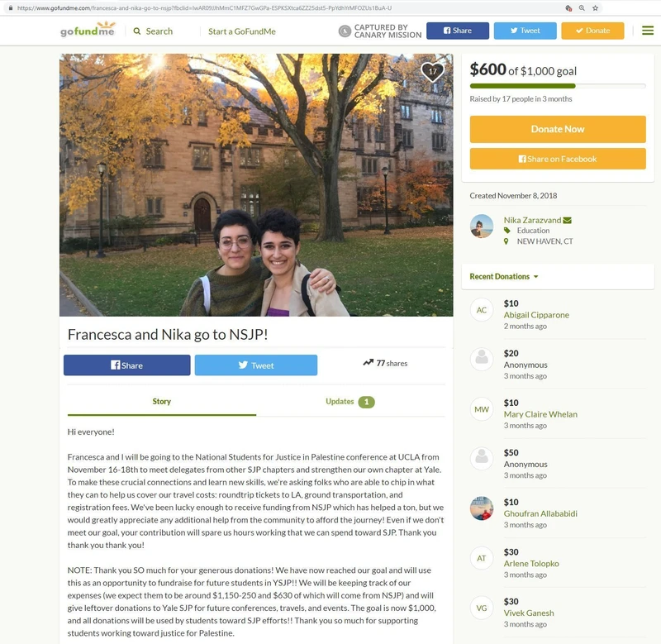Click the campaign photo of two people
Viewport: 661px width, 644px height.
coord(256,184)
